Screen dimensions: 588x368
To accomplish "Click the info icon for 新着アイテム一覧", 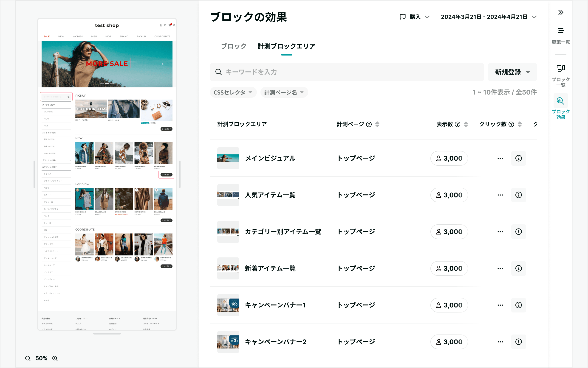I will point(518,268).
